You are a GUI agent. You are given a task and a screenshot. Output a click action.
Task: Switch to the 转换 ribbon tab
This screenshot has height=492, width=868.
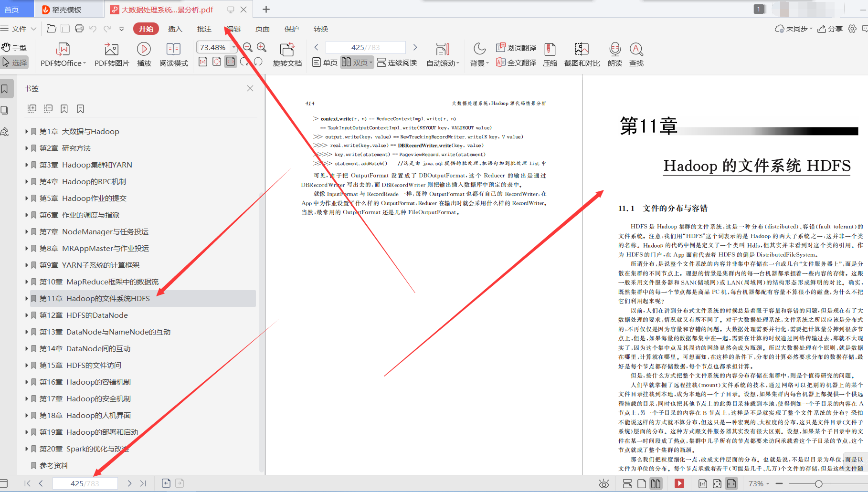coord(321,29)
